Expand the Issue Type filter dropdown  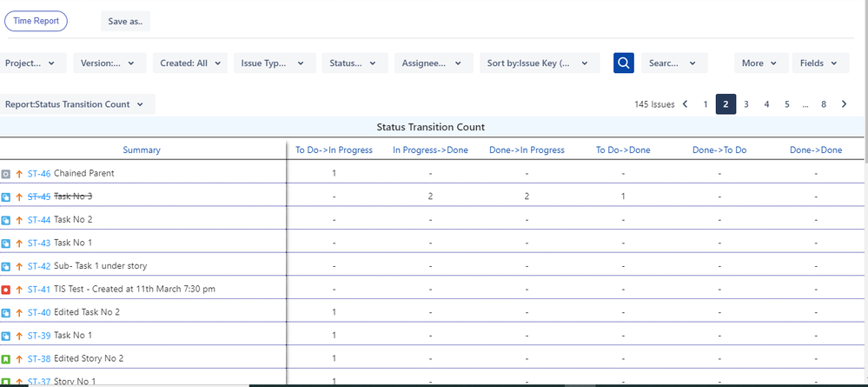275,63
